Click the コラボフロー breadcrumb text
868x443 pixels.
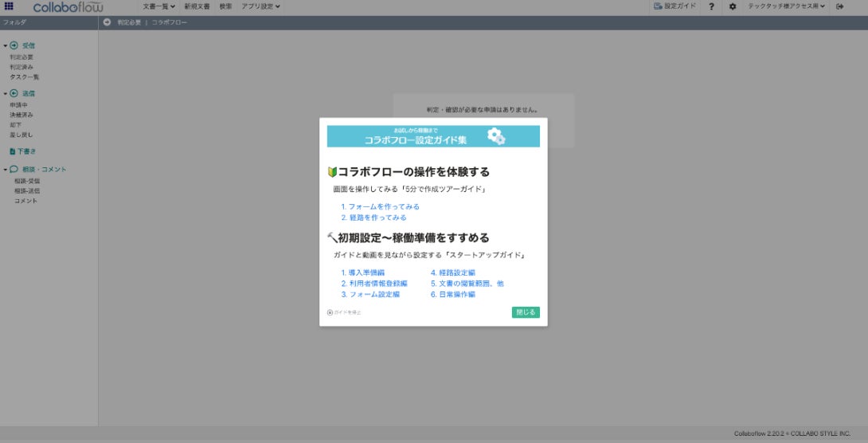pyautogui.click(x=170, y=22)
